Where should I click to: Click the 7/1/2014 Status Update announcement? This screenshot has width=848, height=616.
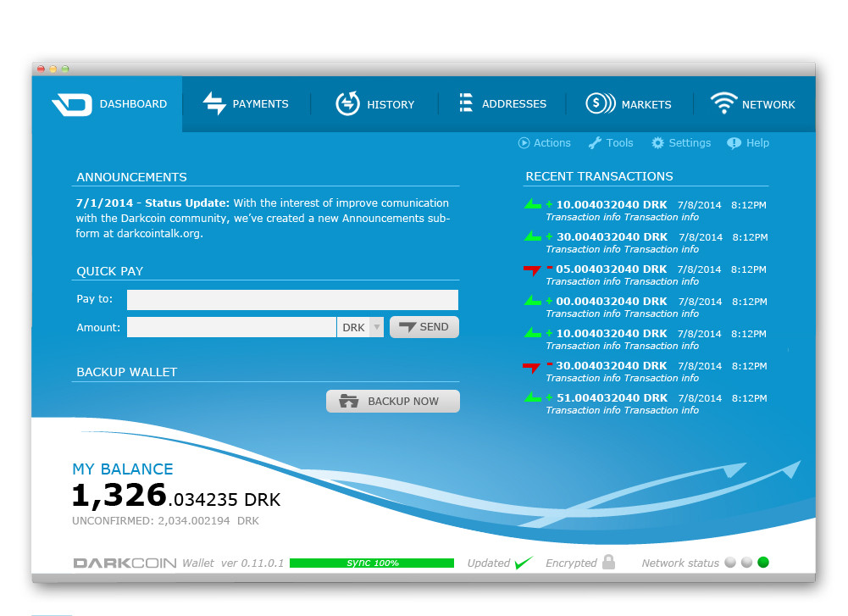(263, 218)
